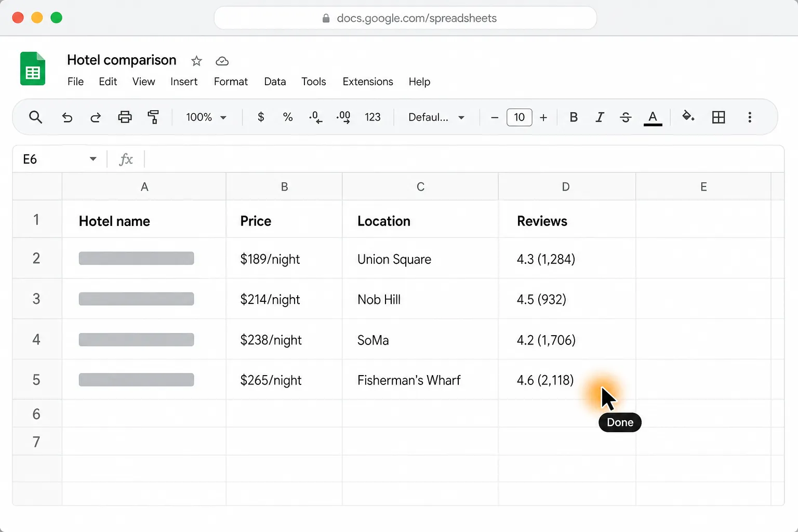The width and height of the screenshot is (798, 532).
Task: Click the Hotel name header cell
Action: [x=144, y=220]
